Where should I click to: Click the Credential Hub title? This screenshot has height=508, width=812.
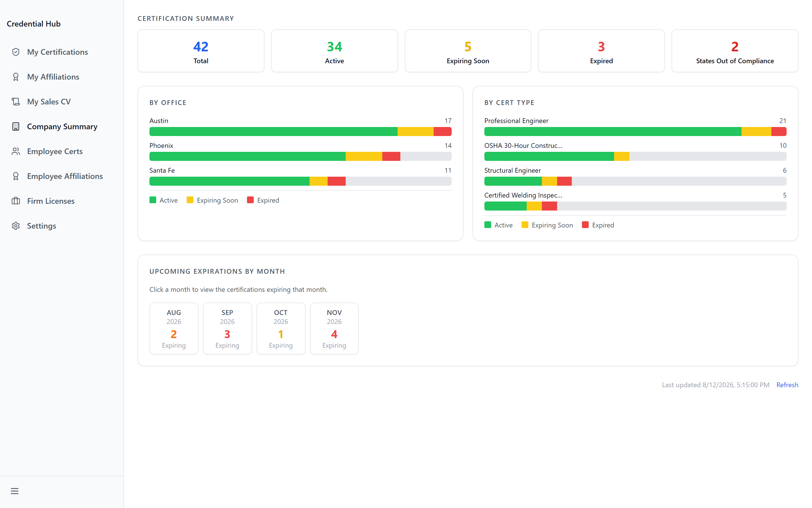pyautogui.click(x=34, y=24)
